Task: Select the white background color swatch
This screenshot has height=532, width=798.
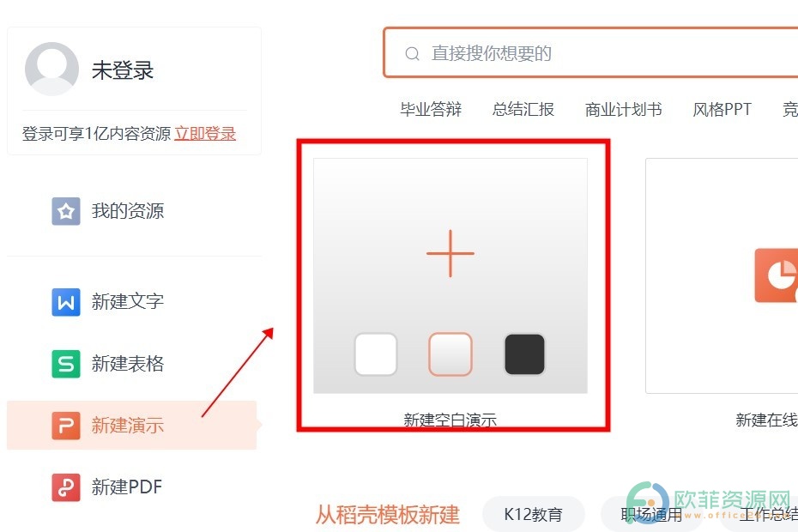Action: coord(376,354)
